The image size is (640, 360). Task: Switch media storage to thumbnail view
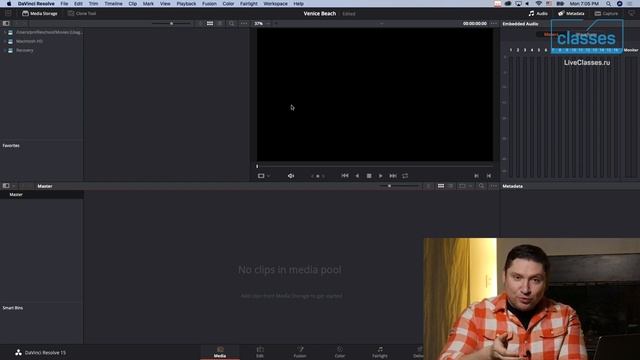[x=210, y=24]
